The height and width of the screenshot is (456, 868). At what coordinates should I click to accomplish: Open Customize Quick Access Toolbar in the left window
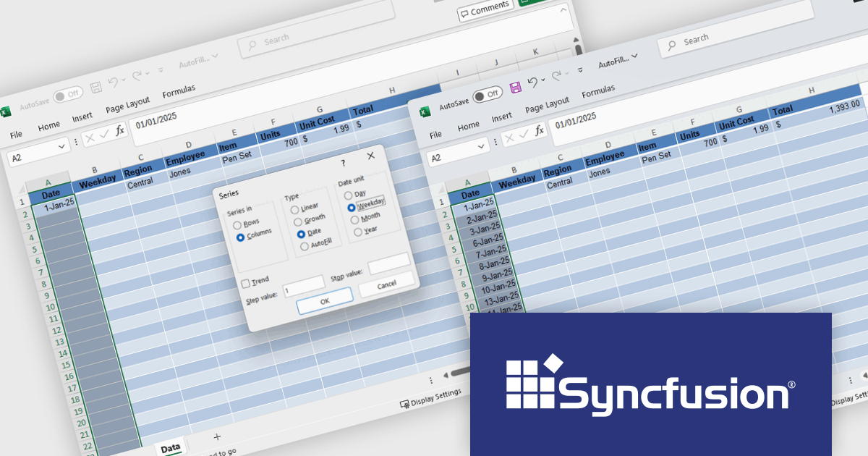pyautogui.click(x=161, y=70)
